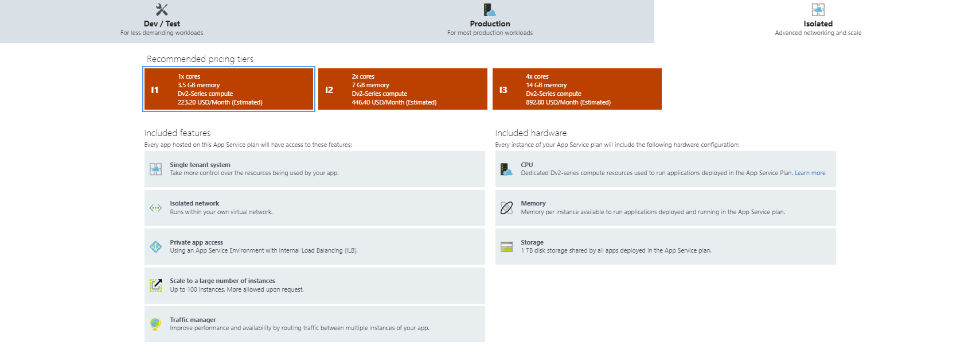
Task: Click the CPU hardware icon
Action: point(506,169)
